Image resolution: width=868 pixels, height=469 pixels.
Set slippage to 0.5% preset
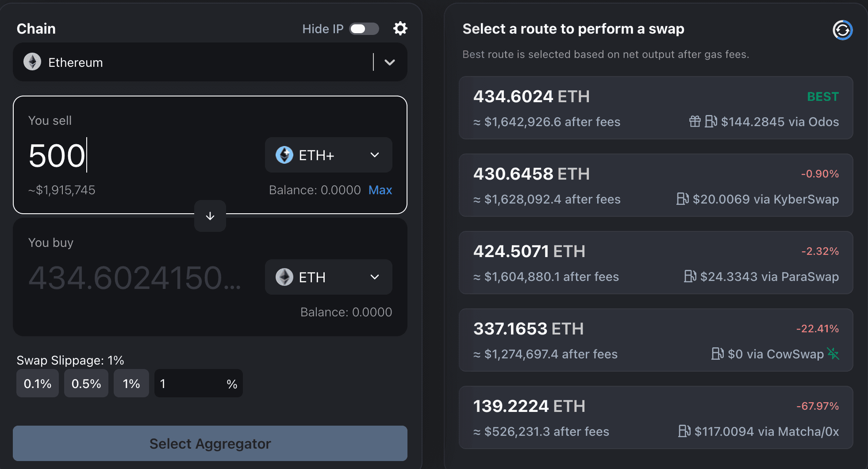tap(86, 384)
